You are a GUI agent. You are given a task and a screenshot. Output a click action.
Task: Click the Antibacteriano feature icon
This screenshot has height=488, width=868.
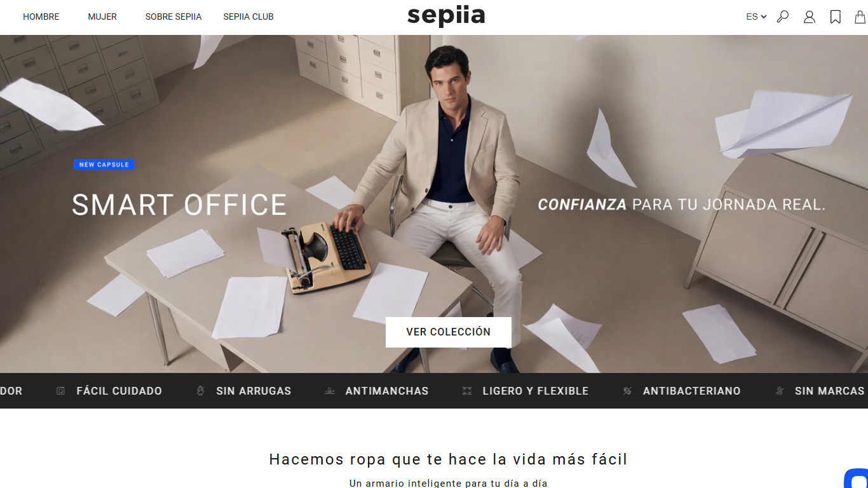[x=627, y=391]
